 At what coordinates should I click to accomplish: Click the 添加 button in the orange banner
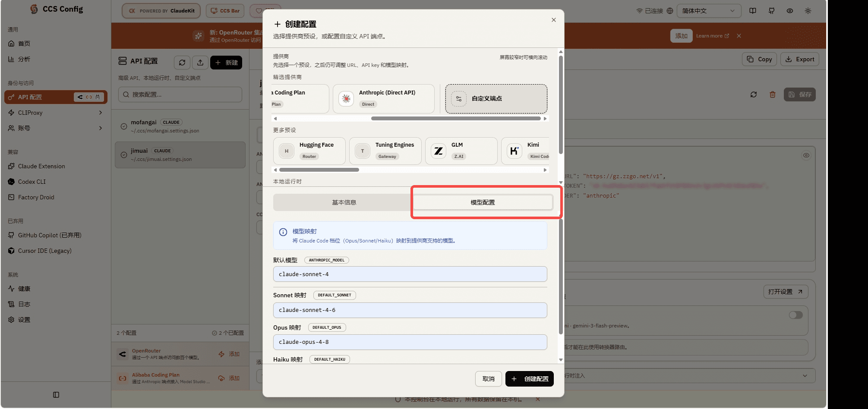click(682, 36)
